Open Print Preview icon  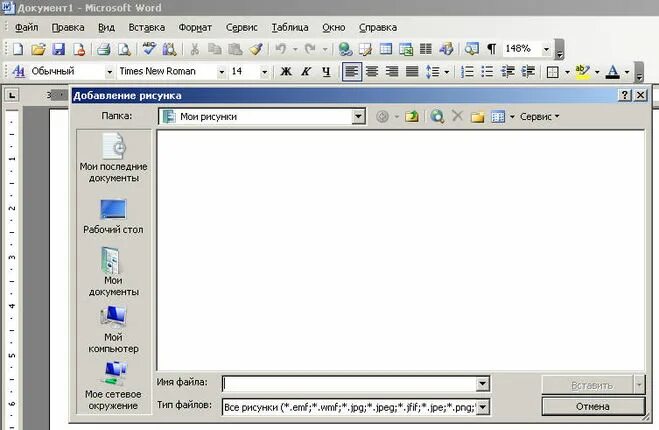pos(124,49)
